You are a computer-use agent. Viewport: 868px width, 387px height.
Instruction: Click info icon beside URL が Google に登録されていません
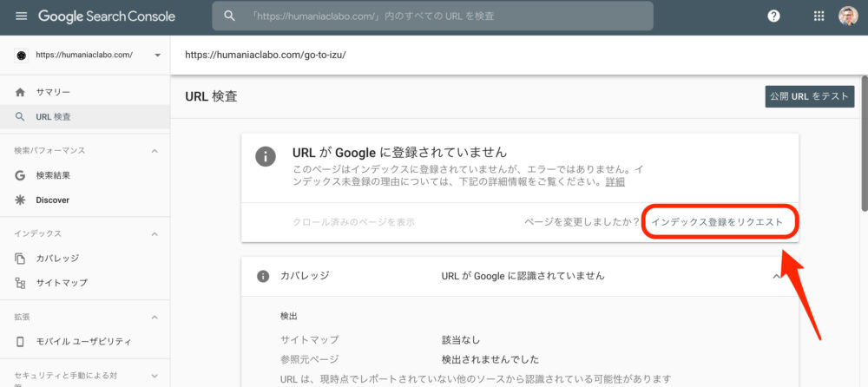click(265, 157)
